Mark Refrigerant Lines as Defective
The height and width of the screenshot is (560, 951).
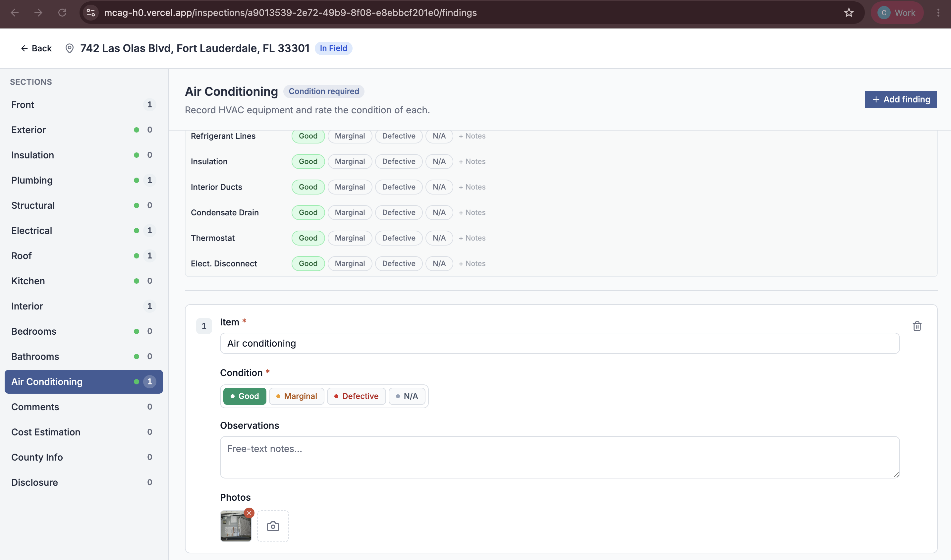click(399, 136)
